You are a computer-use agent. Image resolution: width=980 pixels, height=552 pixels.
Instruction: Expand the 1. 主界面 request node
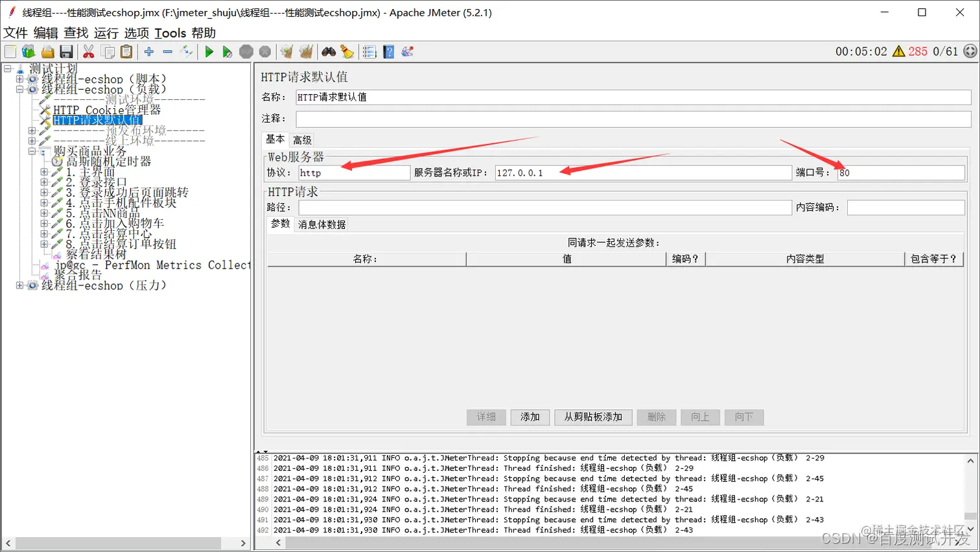pos(44,172)
